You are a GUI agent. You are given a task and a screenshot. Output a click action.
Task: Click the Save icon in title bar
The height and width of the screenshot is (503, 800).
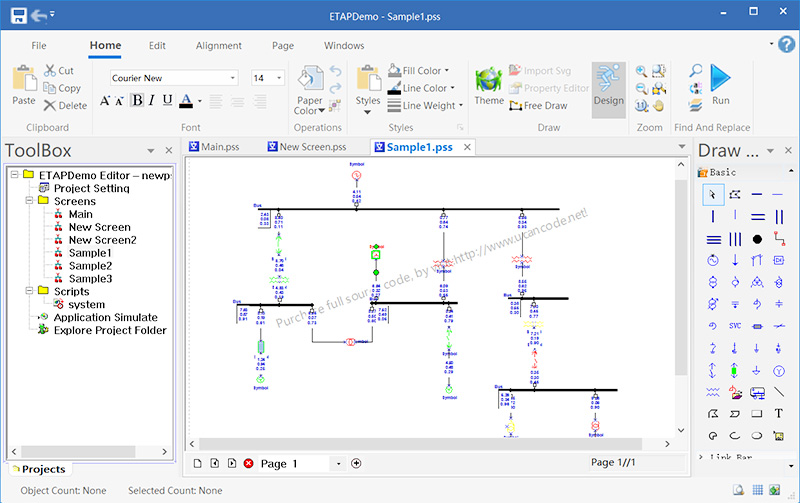point(19,16)
